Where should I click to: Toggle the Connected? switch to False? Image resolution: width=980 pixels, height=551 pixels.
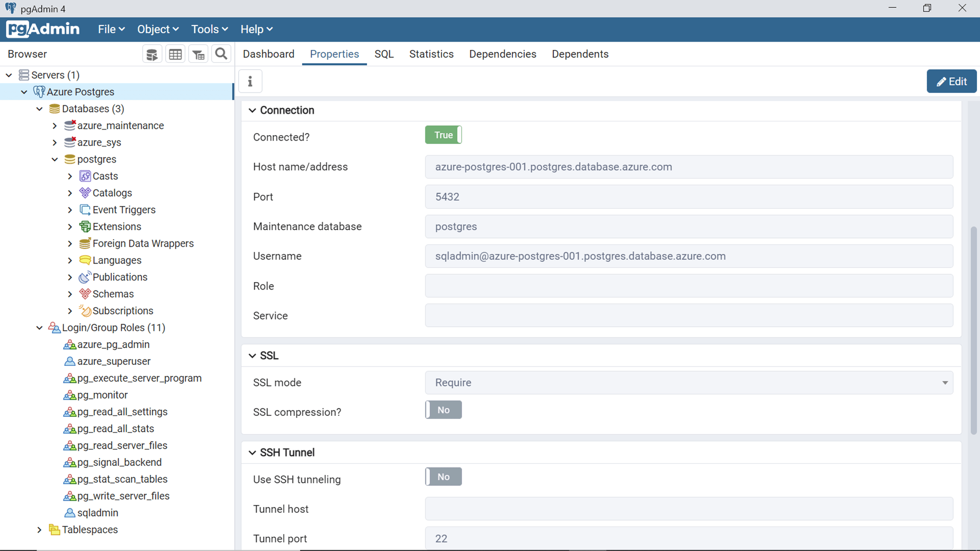[443, 135]
